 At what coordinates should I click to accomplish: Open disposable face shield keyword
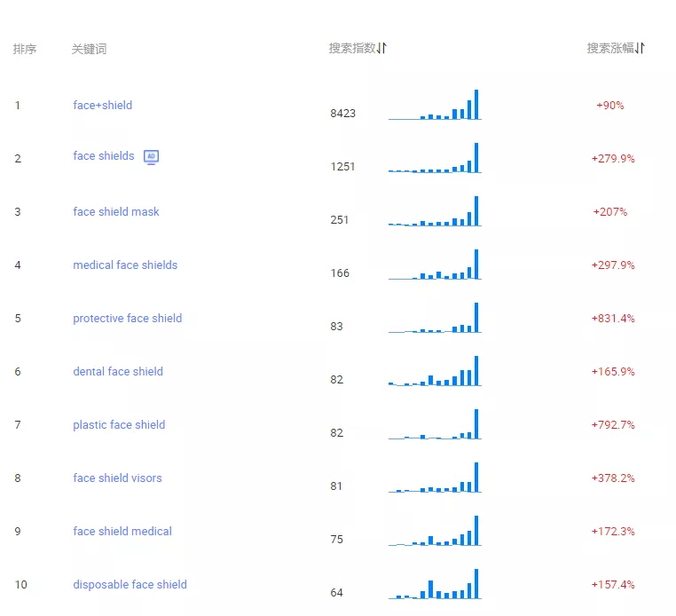130,585
